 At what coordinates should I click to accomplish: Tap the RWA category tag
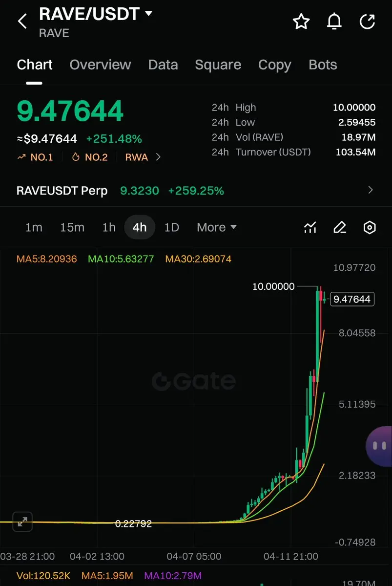coord(137,157)
